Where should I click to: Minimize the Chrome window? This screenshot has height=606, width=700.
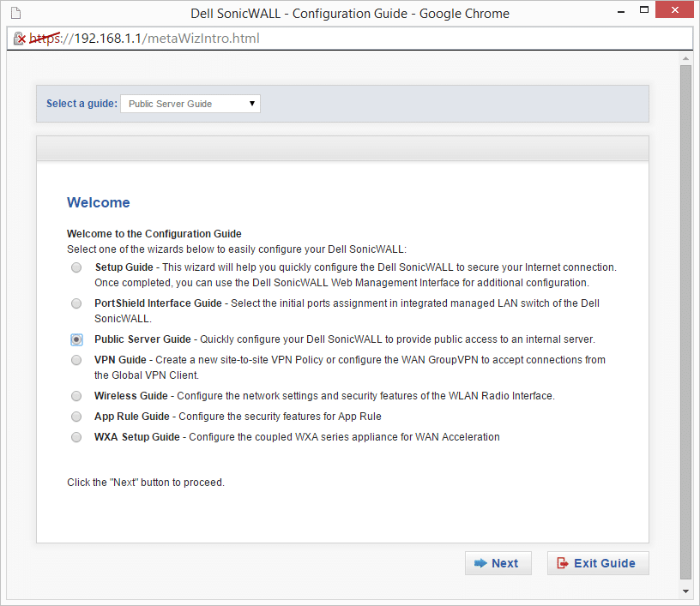[621, 12]
